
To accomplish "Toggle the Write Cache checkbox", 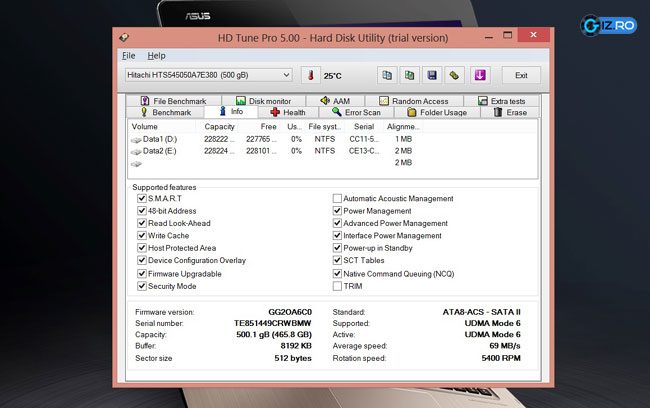I will [x=142, y=236].
